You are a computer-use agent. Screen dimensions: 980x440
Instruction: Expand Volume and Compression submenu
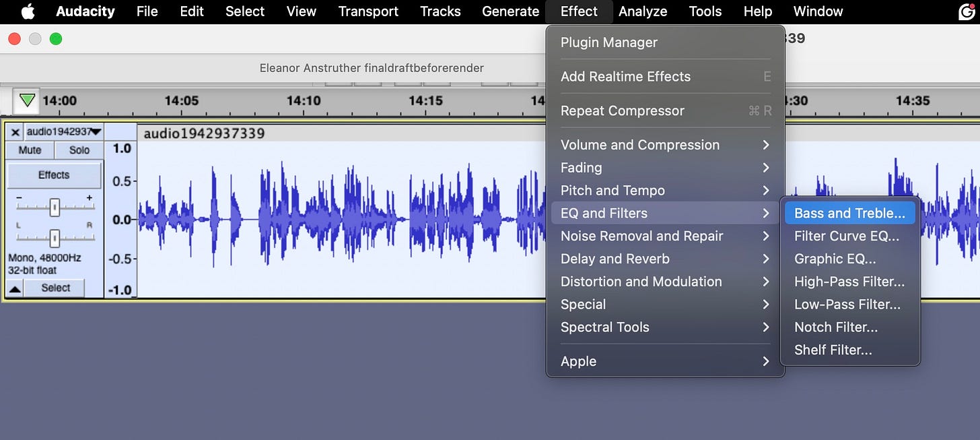pos(665,145)
